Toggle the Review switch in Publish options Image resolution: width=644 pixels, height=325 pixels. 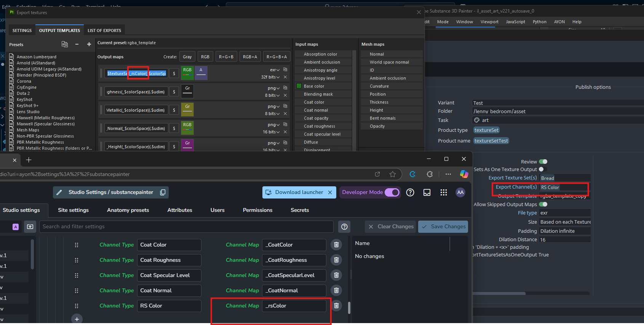(543, 162)
